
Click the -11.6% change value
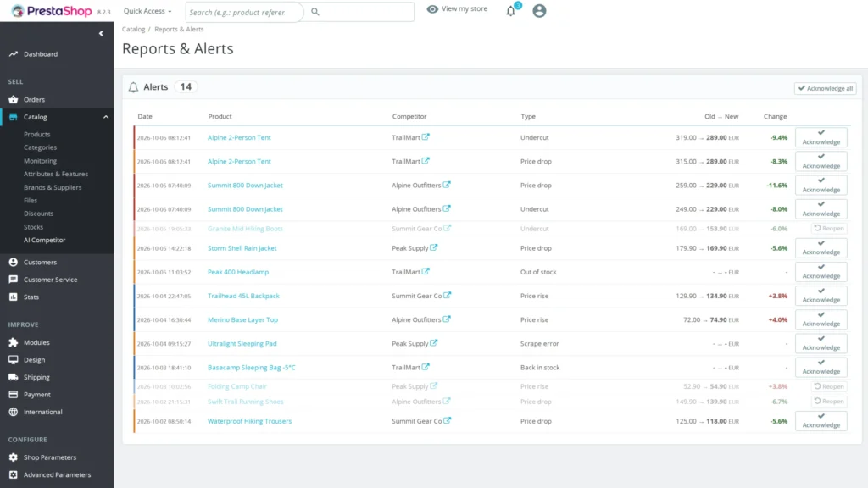pos(776,186)
